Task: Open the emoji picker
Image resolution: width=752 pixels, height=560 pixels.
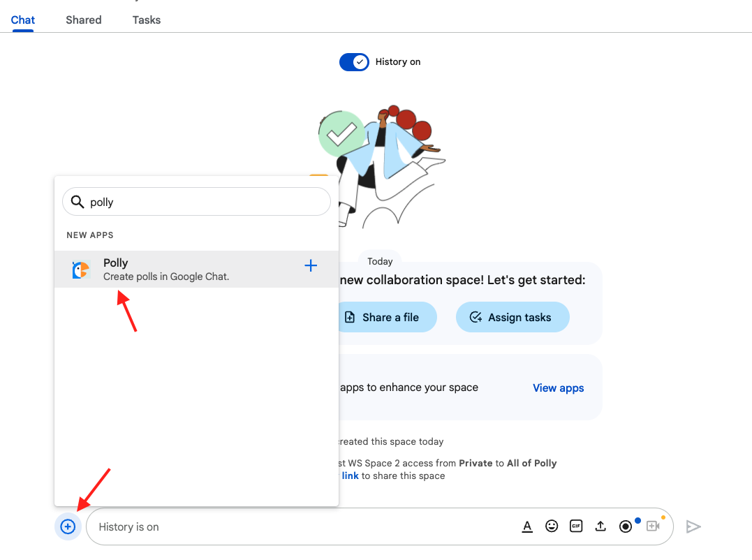Action: click(x=552, y=526)
